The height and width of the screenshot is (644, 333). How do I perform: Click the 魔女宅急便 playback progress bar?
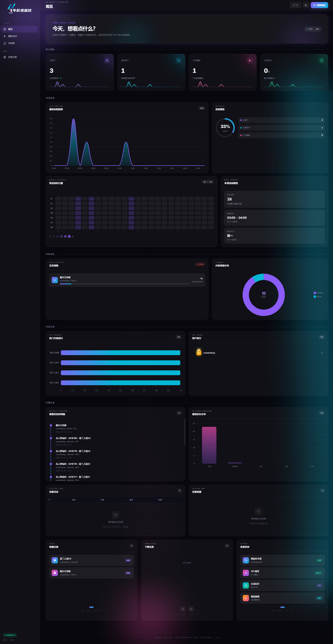(125, 284)
